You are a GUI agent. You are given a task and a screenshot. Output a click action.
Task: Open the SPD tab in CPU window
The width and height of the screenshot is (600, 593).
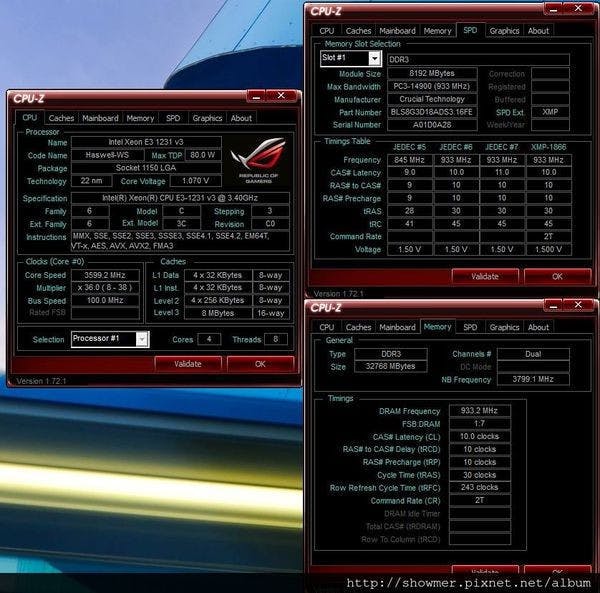click(173, 118)
